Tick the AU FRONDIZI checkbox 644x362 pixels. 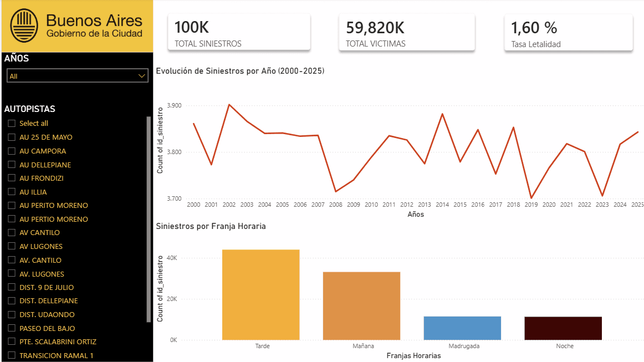(12, 178)
